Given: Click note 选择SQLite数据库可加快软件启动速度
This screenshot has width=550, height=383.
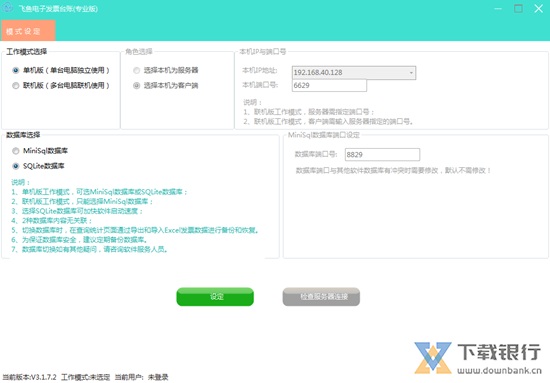Looking at the screenshot, I should (77, 211).
